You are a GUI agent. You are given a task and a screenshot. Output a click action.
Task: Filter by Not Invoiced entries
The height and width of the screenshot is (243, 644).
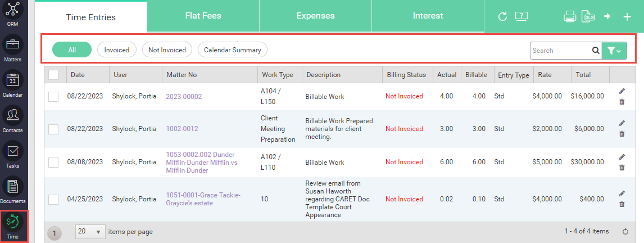point(167,49)
